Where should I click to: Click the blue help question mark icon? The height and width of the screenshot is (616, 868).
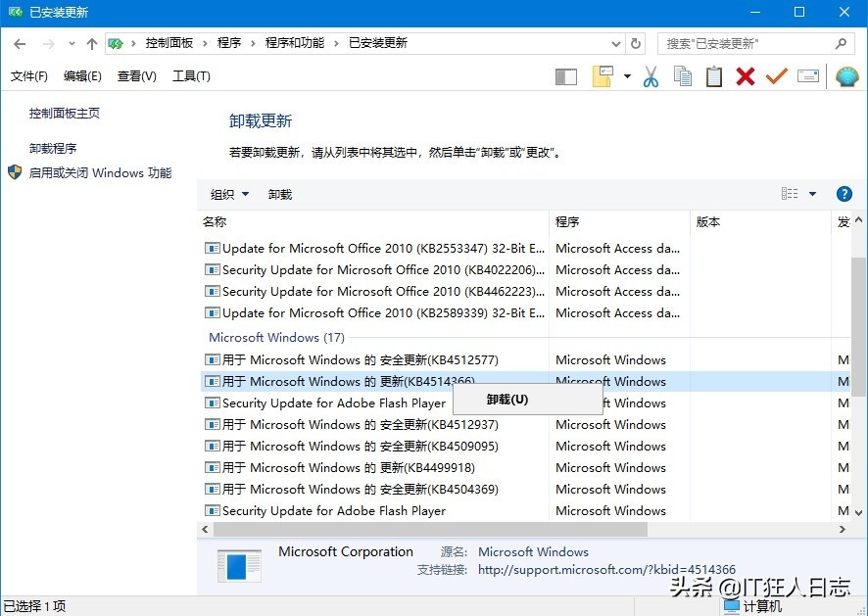click(844, 194)
